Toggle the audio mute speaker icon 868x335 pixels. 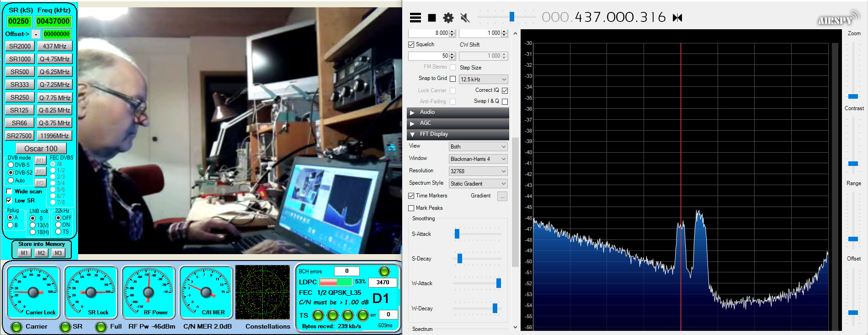tap(465, 18)
